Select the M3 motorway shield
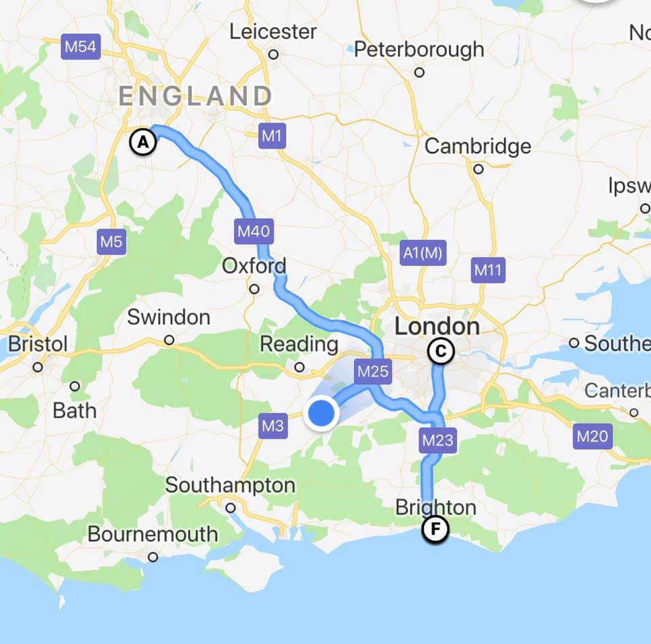This screenshot has height=644, width=651. (273, 426)
